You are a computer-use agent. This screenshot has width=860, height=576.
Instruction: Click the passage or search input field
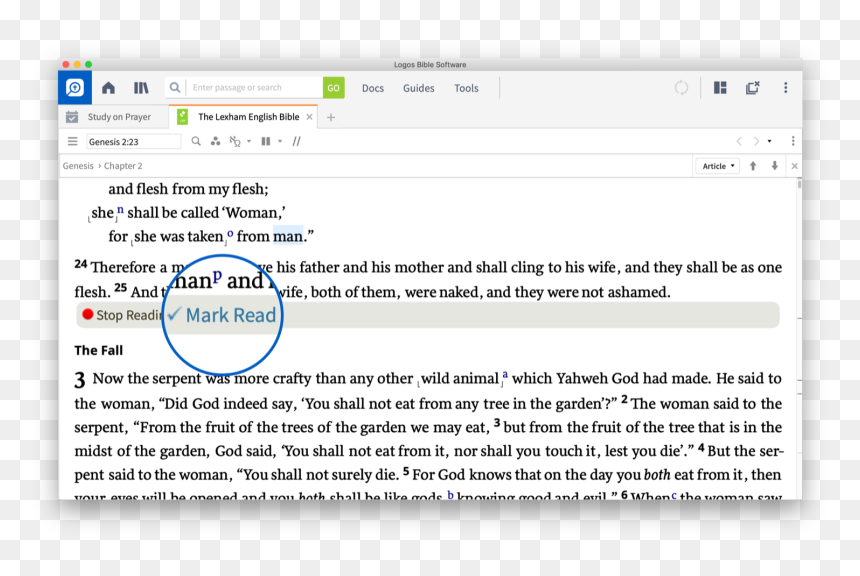click(x=255, y=87)
